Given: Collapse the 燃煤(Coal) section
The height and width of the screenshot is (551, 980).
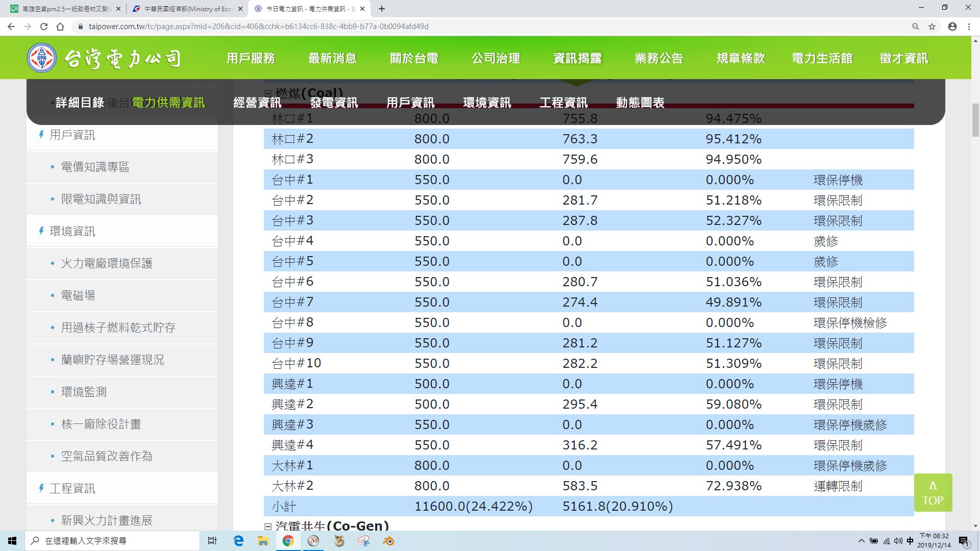Looking at the screenshot, I should tap(268, 93).
